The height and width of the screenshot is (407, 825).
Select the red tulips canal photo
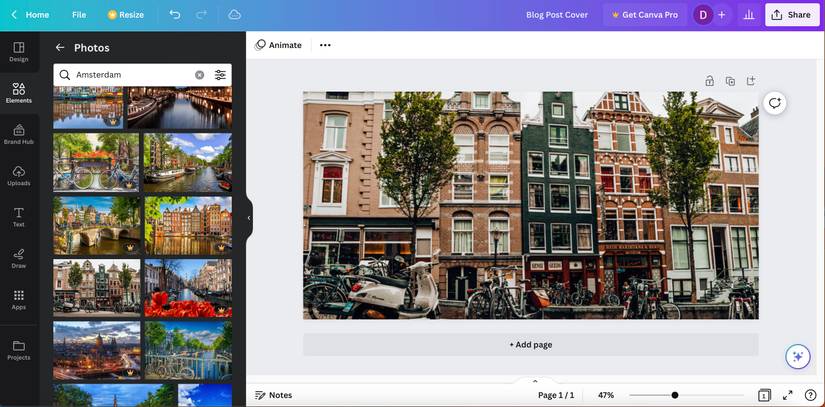(x=188, y=288)
